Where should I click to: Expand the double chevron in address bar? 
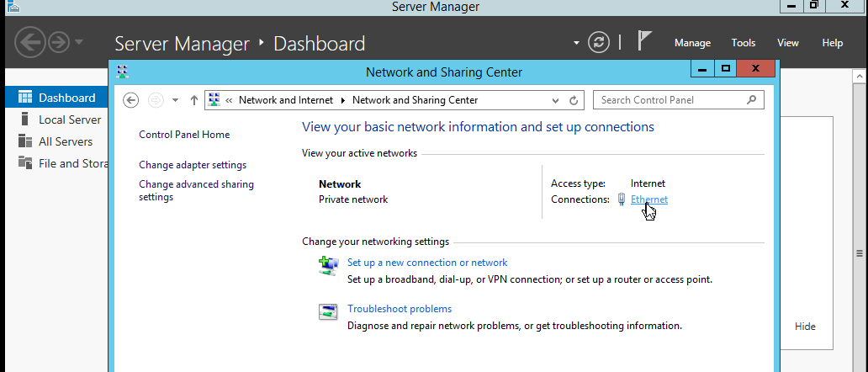pos(229,100)
